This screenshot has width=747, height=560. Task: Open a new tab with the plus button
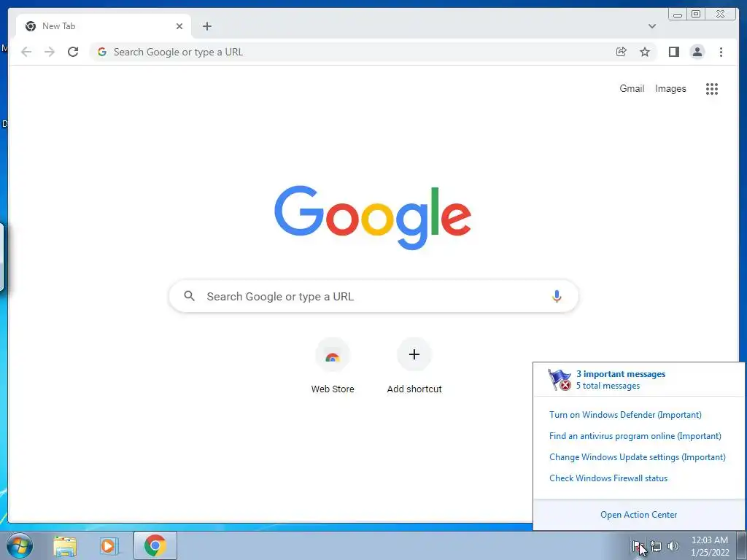(x=206, y=26)
